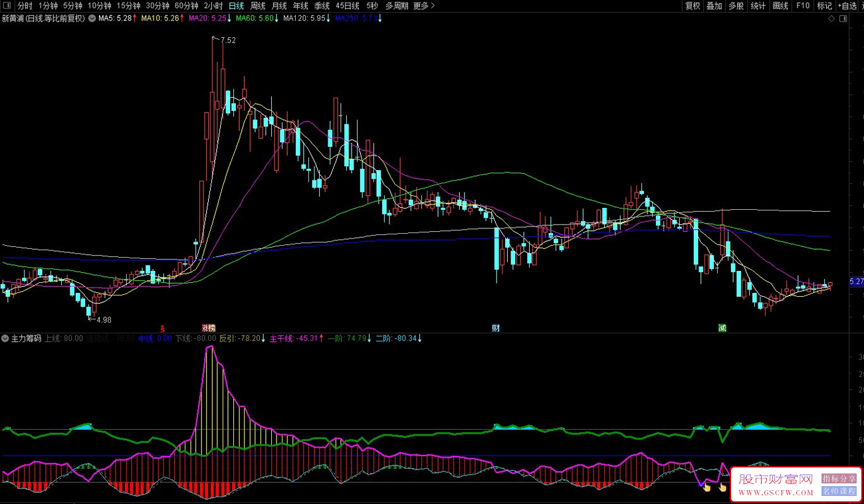Open the 画线 drawing tools

[x=780, y=5]
